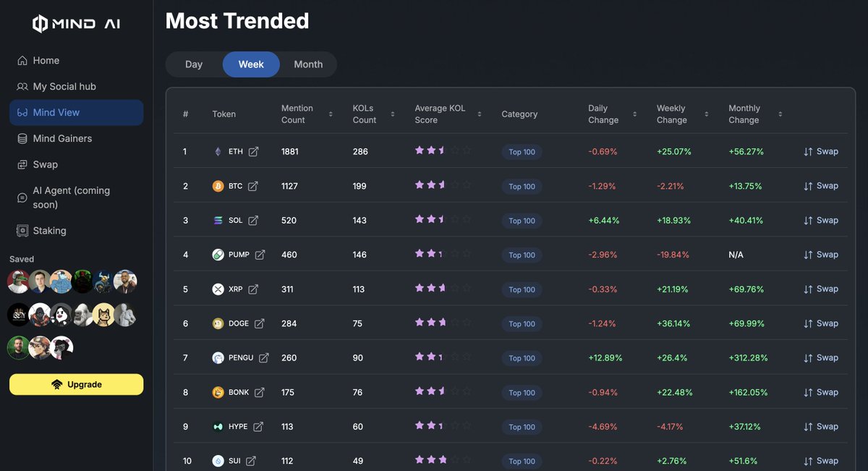Click Top 100 badge in ETH row
Image resolution: width=868 pixels, height=471 pixels.
click(x=522, y=152)
